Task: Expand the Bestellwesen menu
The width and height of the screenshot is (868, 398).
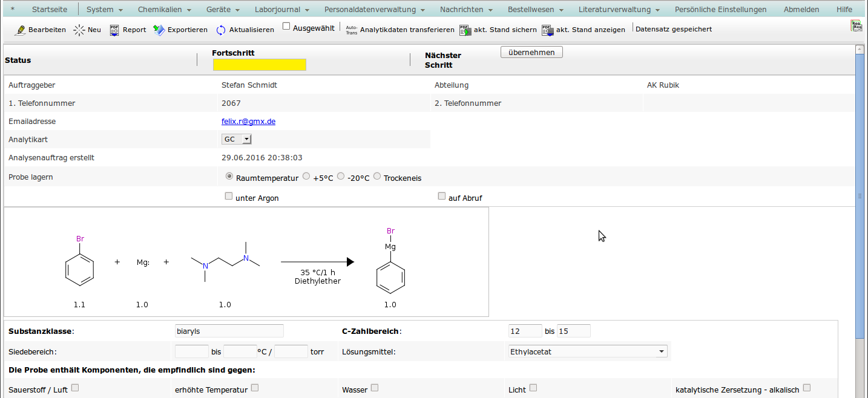Action: pos(535,10)
